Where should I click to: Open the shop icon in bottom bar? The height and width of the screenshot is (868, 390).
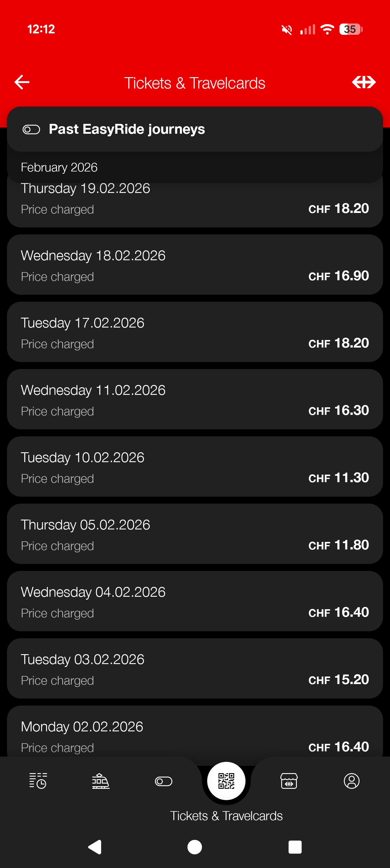coord(289,781)
